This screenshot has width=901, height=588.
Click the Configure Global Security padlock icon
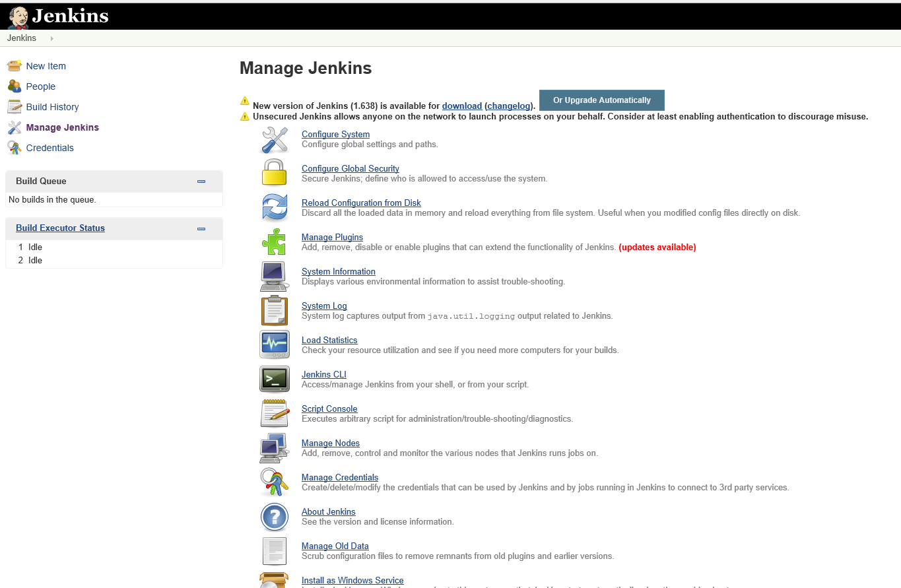point(275,173)
